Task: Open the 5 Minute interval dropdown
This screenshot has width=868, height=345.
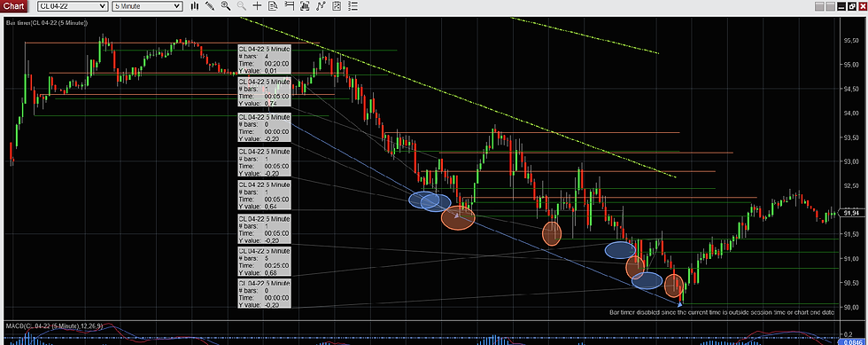Action: 147,6
